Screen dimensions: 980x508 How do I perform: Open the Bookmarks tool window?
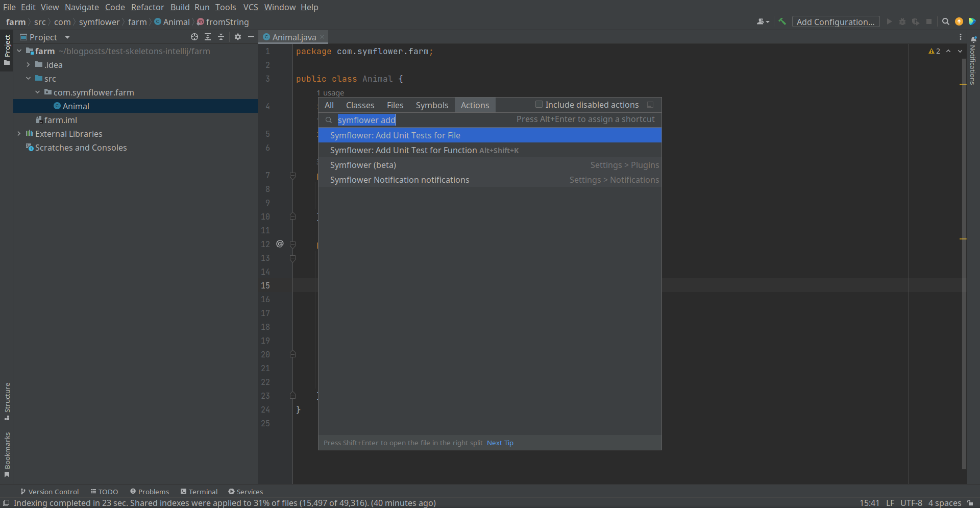click(x=7, y=454)
